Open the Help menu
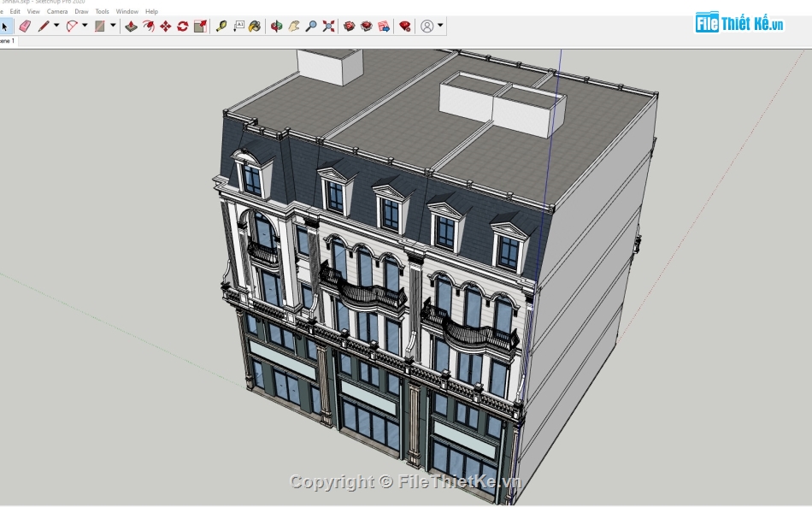 [151, 11]
